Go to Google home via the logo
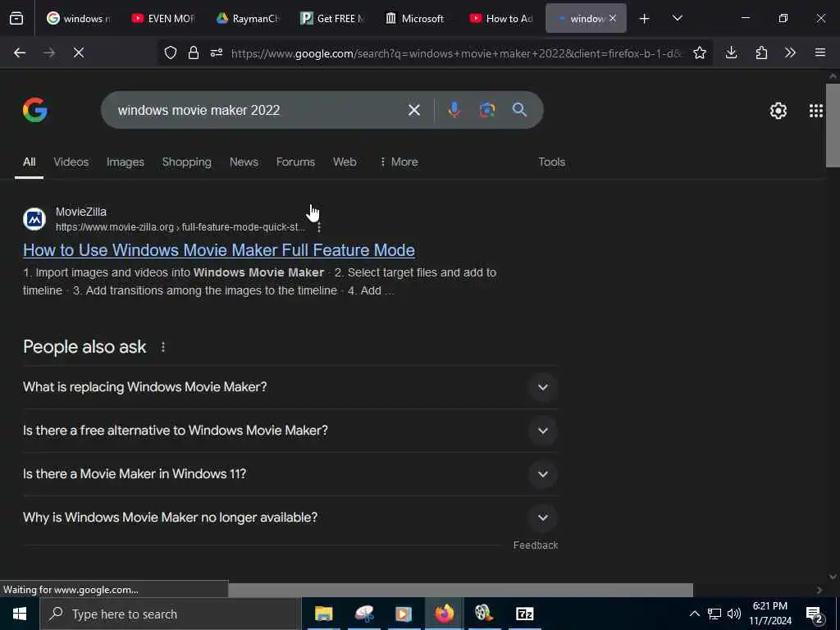 34,110
